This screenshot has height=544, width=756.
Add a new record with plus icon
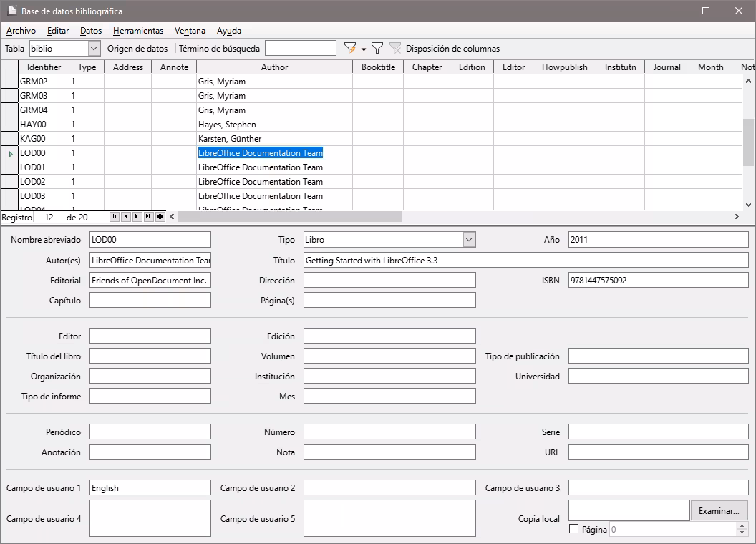pos(160,217)
